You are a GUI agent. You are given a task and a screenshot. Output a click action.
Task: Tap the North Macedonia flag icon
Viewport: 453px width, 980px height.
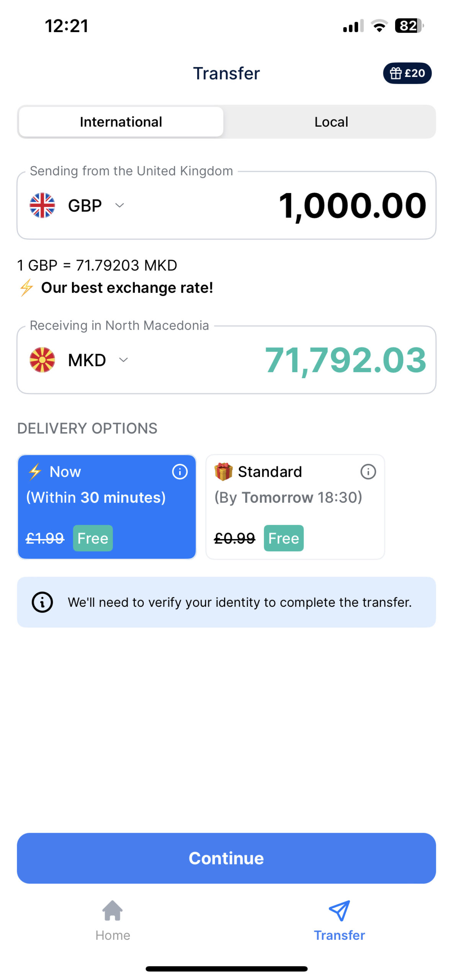[42, 359]
